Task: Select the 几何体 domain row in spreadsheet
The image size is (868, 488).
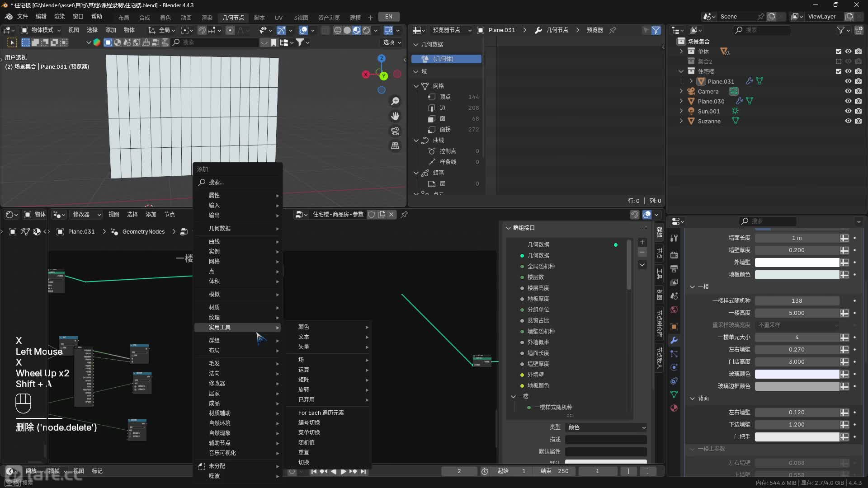Action: tap(446, 59)
